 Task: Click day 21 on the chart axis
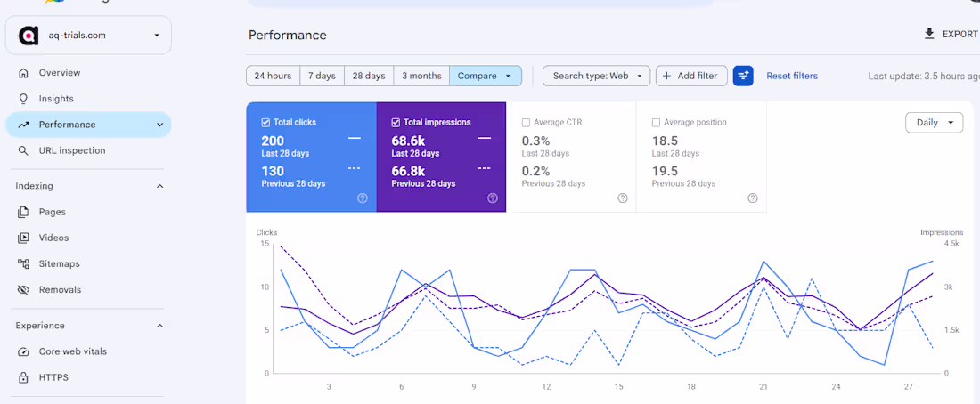(764, 386)
